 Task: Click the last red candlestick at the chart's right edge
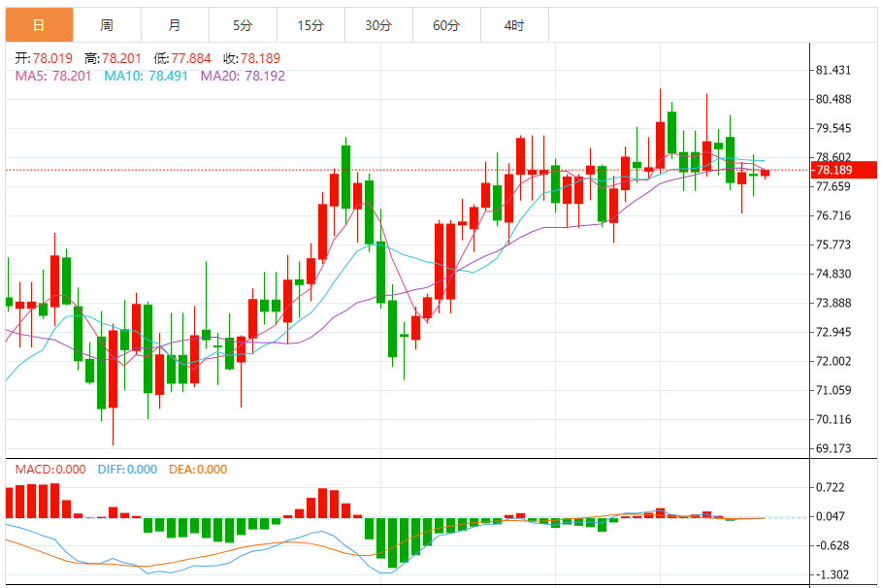pyautogui.click(x=766, y=173)
